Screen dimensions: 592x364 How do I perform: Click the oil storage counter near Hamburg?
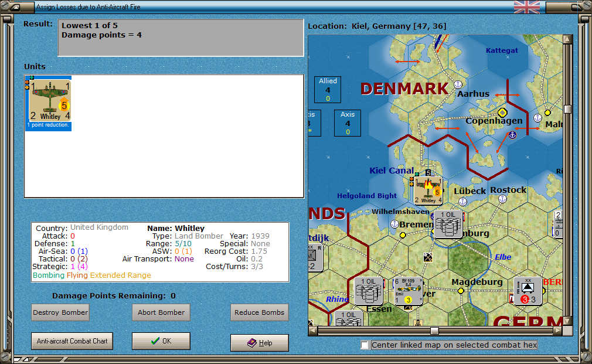pos(448,224)
